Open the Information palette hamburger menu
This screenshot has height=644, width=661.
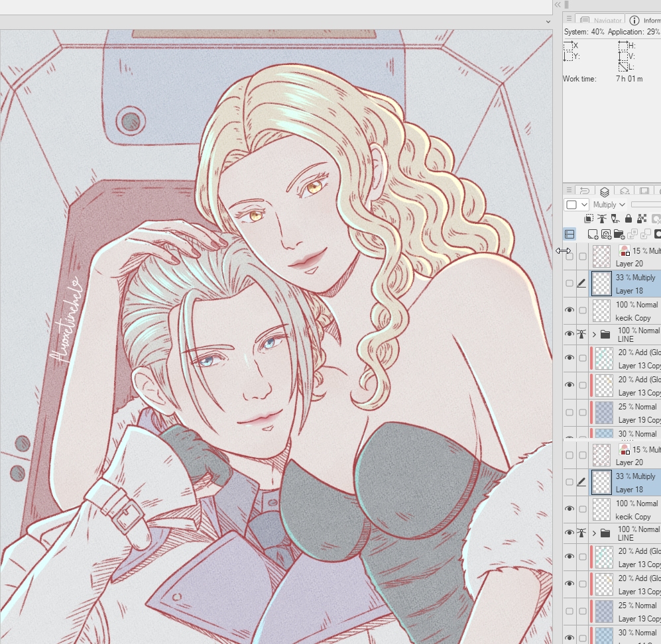[570, 20]
